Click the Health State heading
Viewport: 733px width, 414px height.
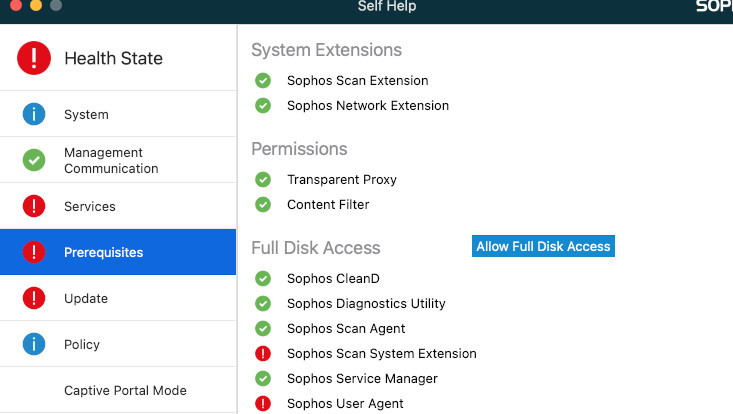(114, 58)
